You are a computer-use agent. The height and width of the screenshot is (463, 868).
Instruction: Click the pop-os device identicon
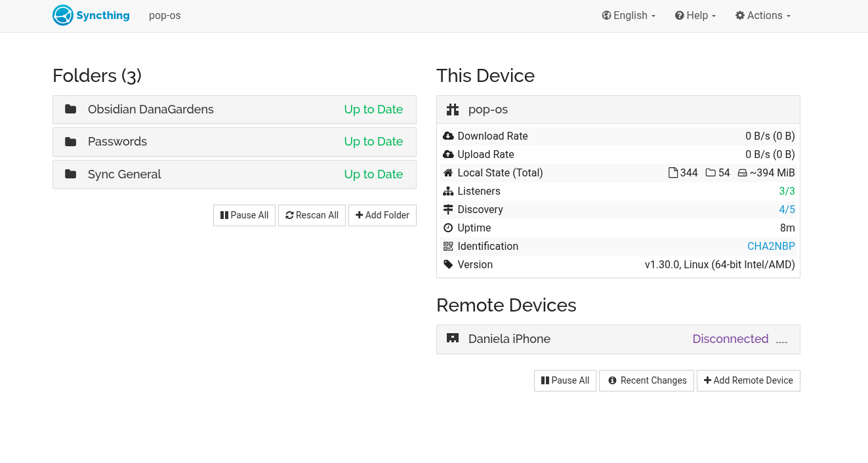click(x=453, y=110)
